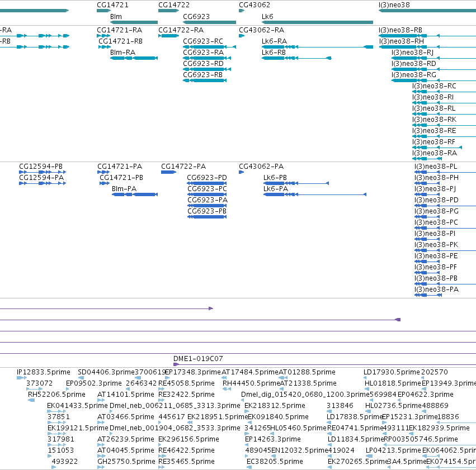Select EST 493922
This screenshot has width=476, height=470.
(x=65, y=462)
